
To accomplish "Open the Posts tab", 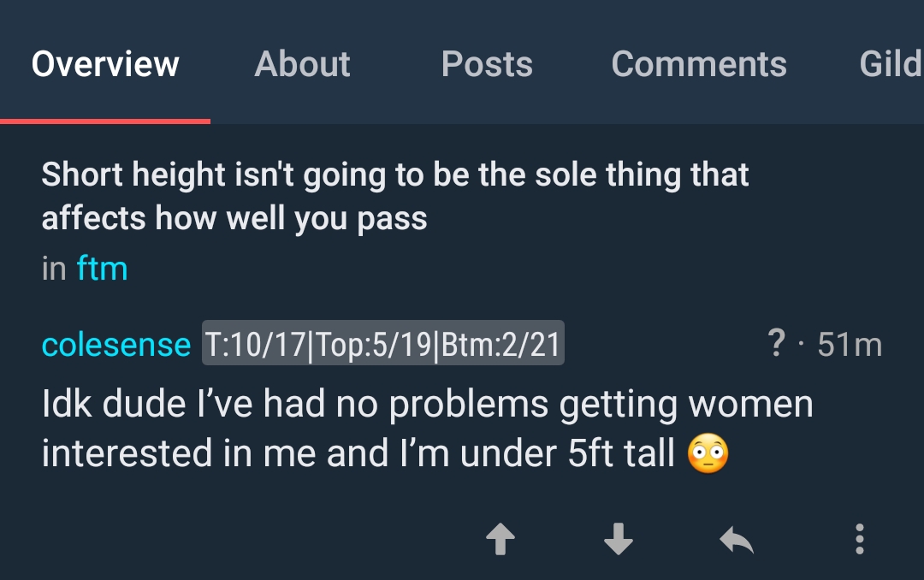I will (x=487, y=63).
